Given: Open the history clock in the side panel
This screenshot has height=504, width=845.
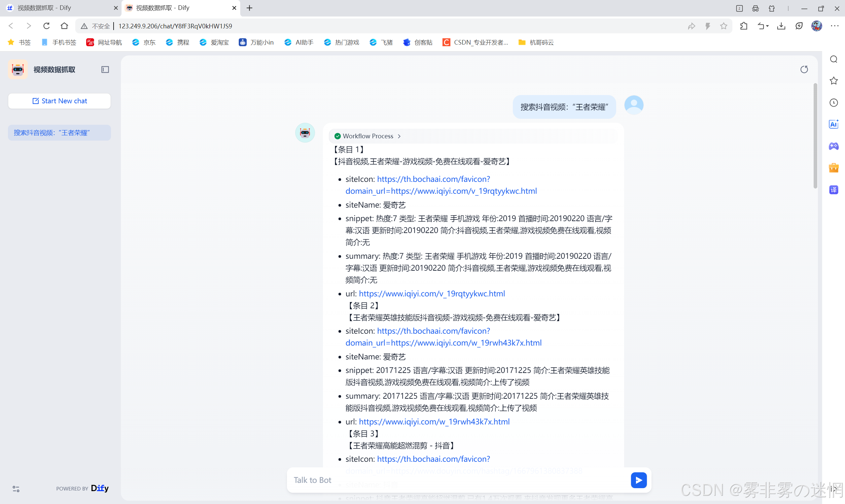Looking at the screenshot, I should click(x=833, y=103).
